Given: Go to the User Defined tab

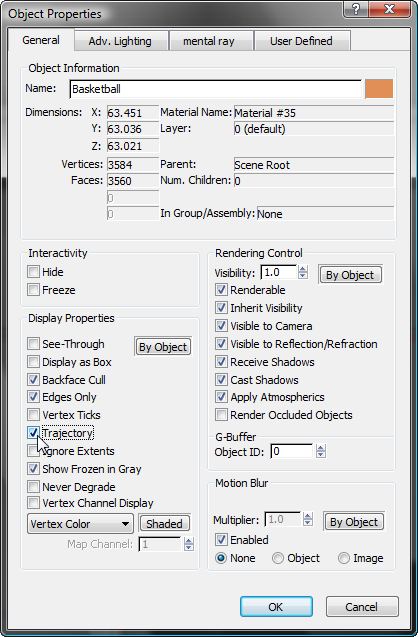Looking at the screenshot, I should click(x=301, y=41).
